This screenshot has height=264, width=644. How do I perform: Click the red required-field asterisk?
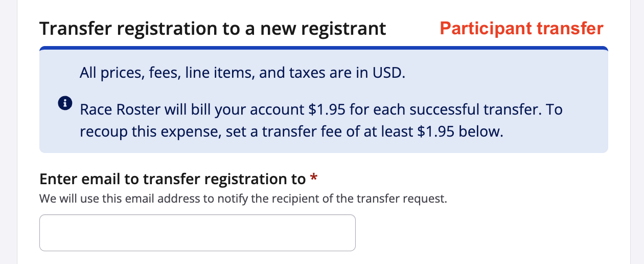(x=314, y=179)
